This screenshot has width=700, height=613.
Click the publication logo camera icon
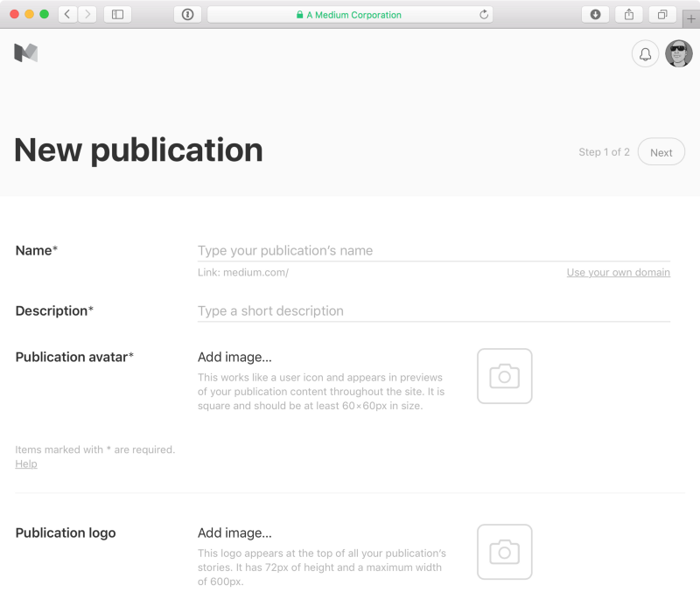504,552
